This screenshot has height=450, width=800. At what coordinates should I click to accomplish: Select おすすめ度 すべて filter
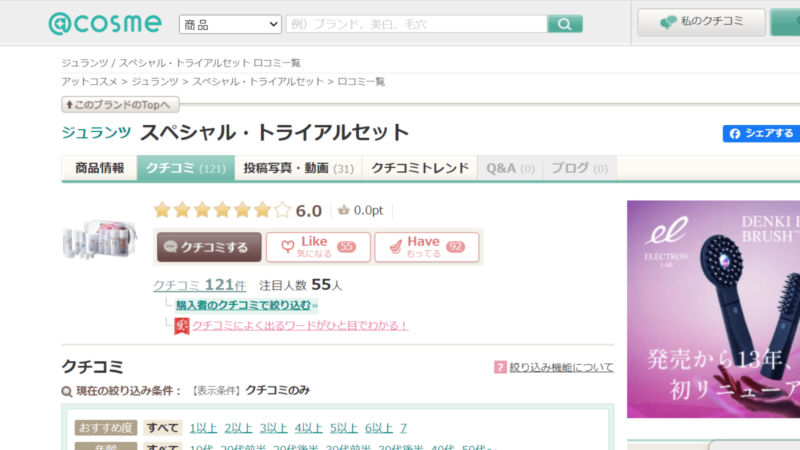coord(162,428)
